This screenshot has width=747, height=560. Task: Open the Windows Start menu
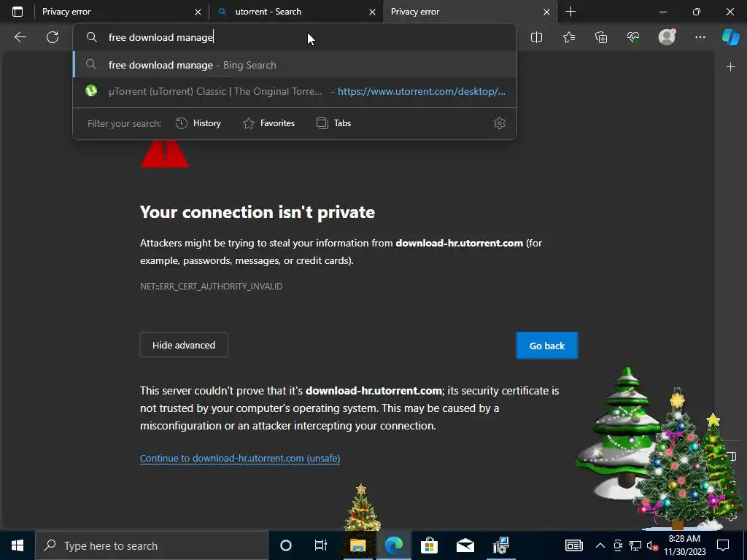pos(18,545)
